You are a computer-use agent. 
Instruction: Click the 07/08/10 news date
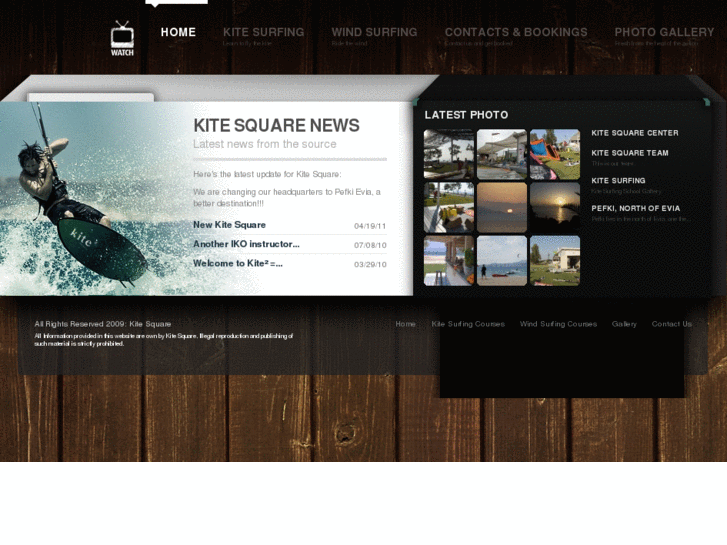(x=370, y=245)
